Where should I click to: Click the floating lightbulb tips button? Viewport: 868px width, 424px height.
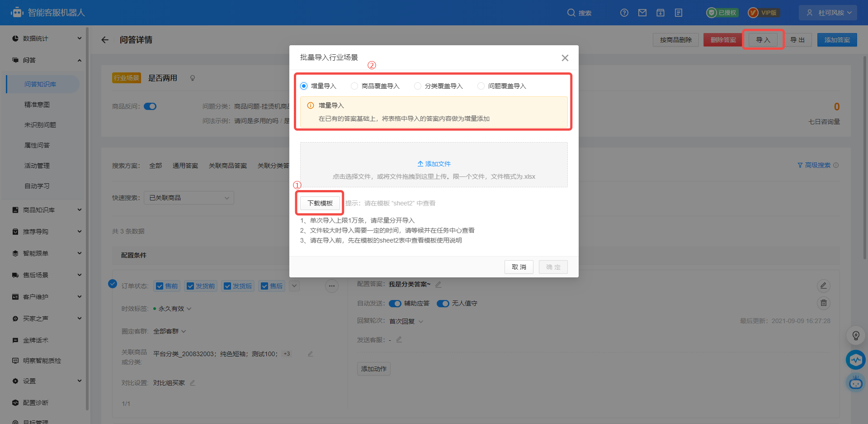click(x=856, y=335)
